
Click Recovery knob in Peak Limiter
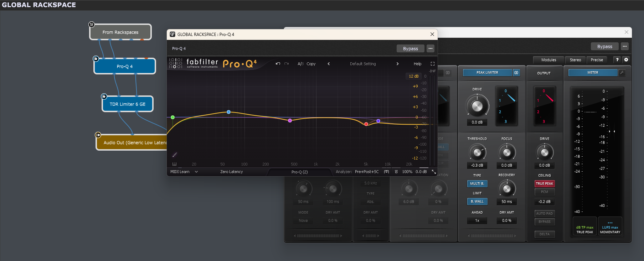pyautogui.click(x=507, y=189)
